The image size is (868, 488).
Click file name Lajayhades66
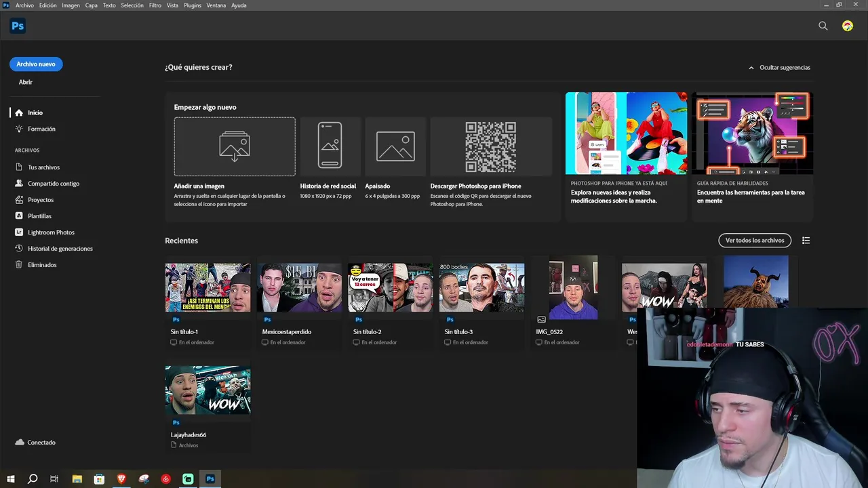189,435
